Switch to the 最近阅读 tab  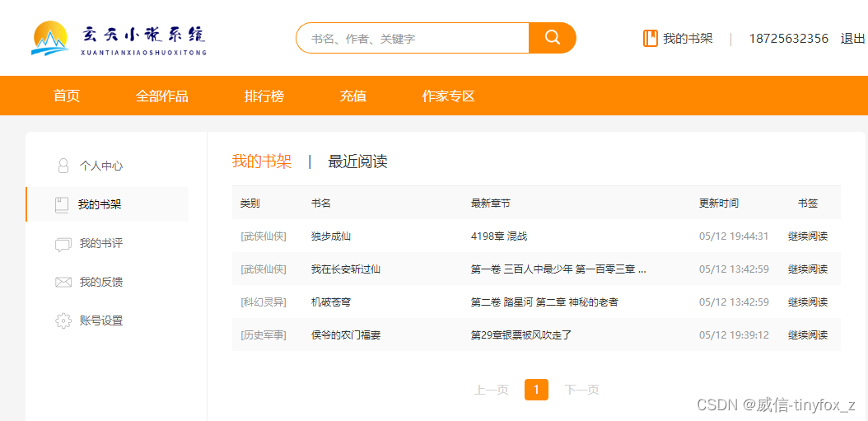click(x=357, y=161)
